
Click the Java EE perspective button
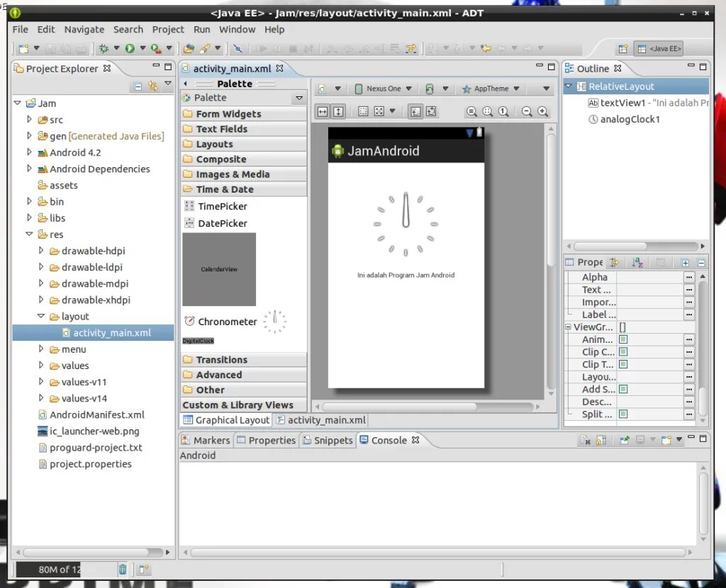659,49
